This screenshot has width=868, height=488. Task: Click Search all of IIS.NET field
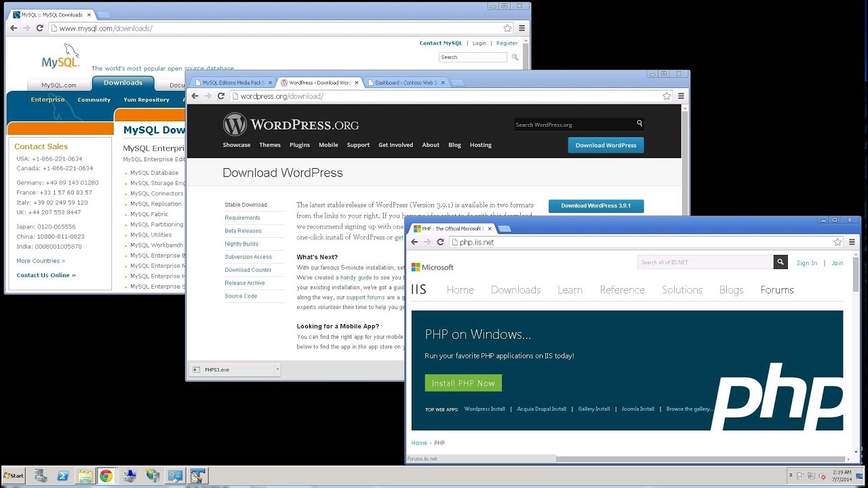point(705,262)
